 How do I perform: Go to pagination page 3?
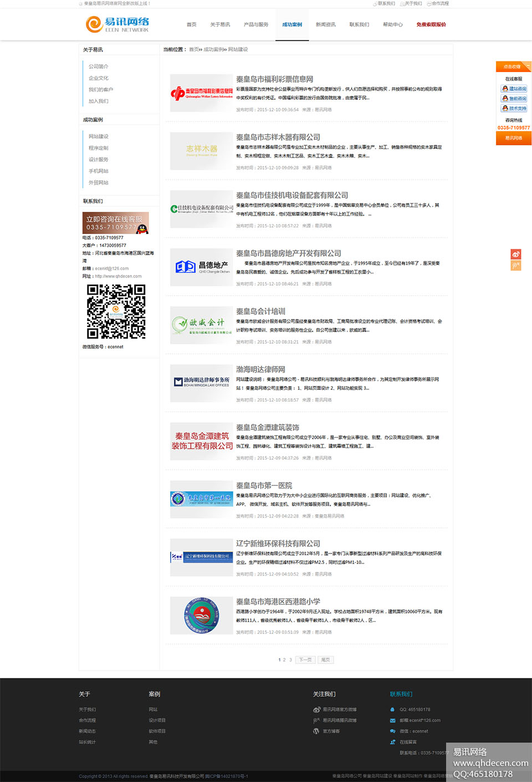pos(290,660)
